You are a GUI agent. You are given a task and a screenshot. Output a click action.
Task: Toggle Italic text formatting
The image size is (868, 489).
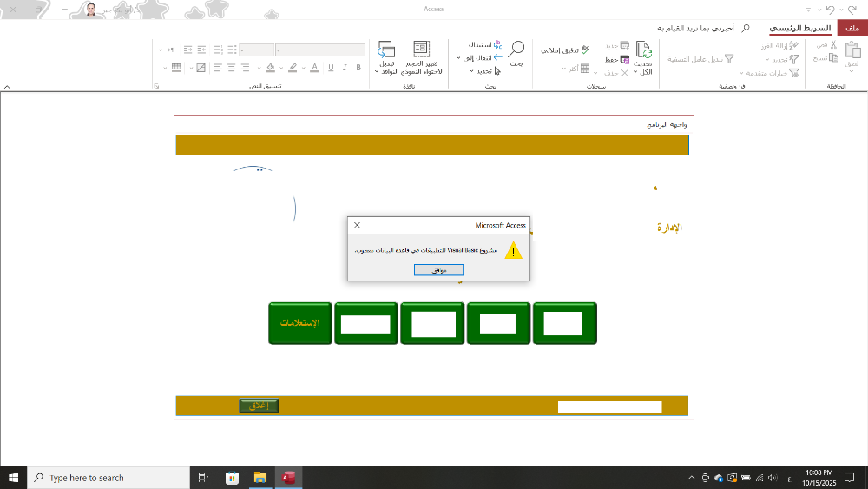[344, 68]
